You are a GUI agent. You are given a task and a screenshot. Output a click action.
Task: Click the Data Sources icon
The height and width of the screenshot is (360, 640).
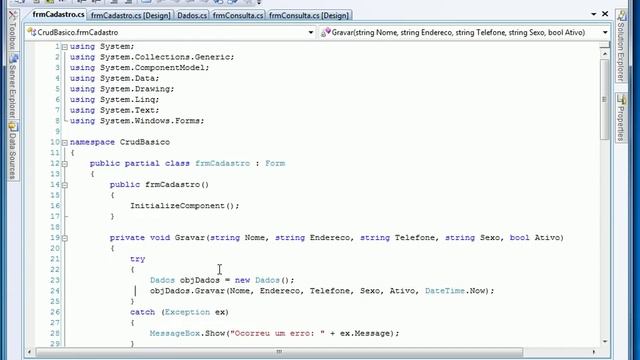[x=13, y=127]
